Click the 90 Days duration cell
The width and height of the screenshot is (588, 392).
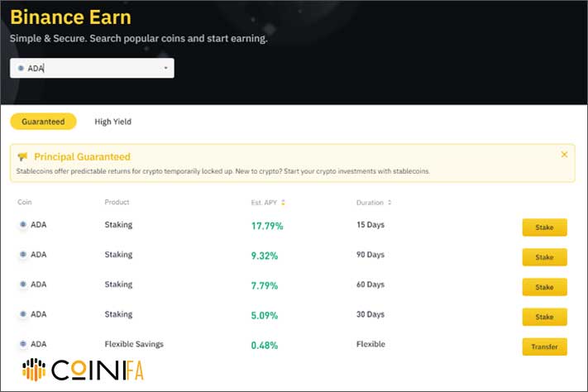[x=370, y=255]
